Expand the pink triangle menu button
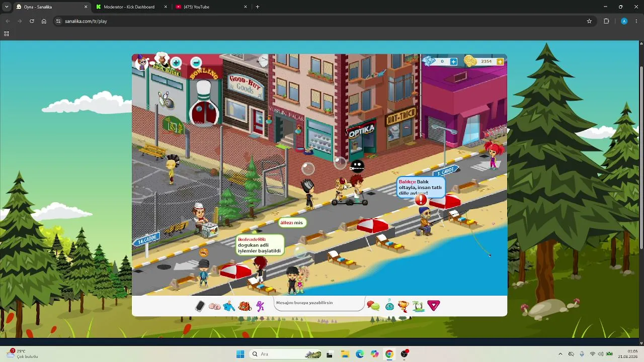Viewport: 644px width, 362px height. coord(434,305)
